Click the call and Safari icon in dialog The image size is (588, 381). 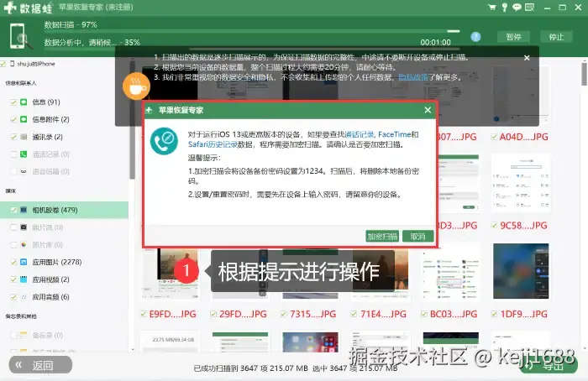point(164,141)
